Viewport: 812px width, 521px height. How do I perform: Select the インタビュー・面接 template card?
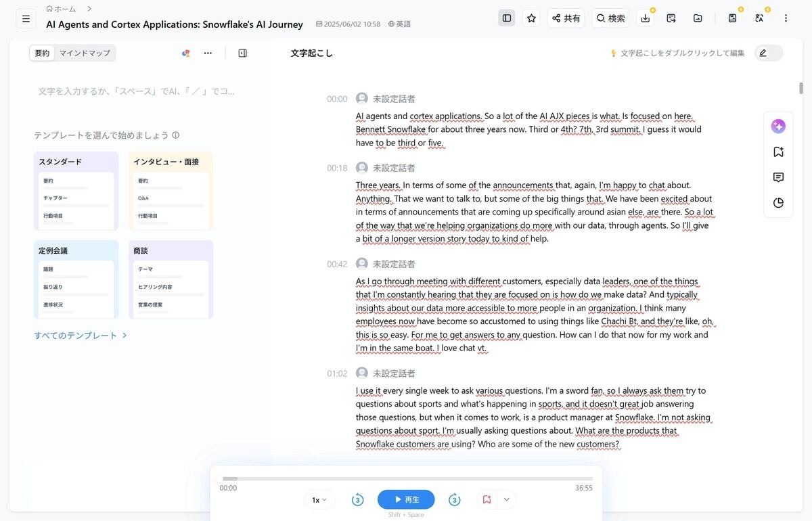[171, 191]
